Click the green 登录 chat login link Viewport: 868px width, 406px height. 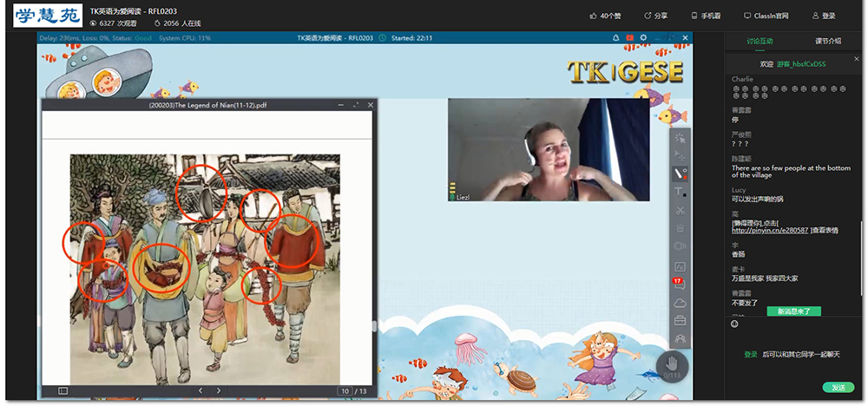tap(751, 355)
